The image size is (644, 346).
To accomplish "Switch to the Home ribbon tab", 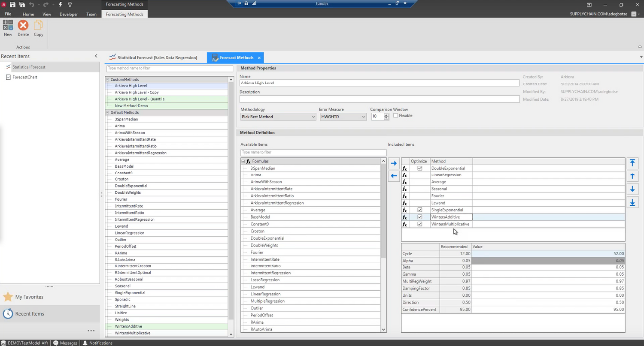I will [x=28, y=14].
